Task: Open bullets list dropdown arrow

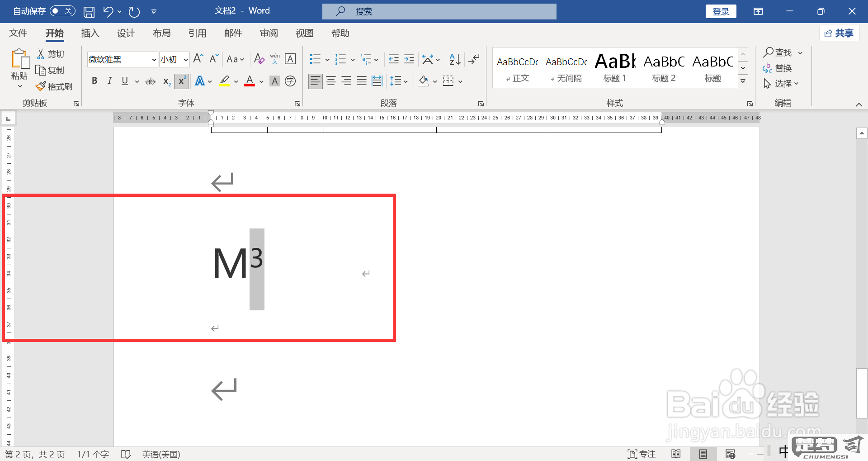Action: tap(327, 60)
